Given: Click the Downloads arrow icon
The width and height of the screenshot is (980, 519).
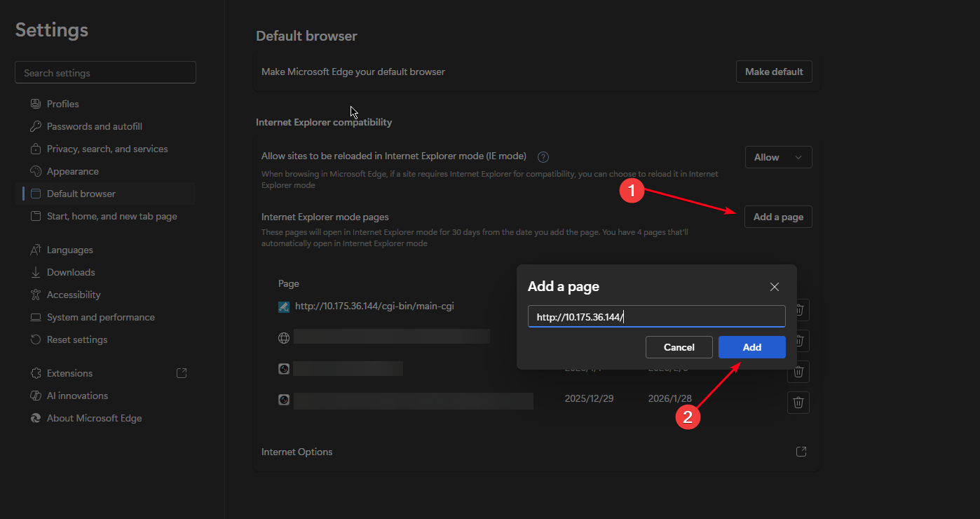Looking at the screenshot, I should [36, 272].
